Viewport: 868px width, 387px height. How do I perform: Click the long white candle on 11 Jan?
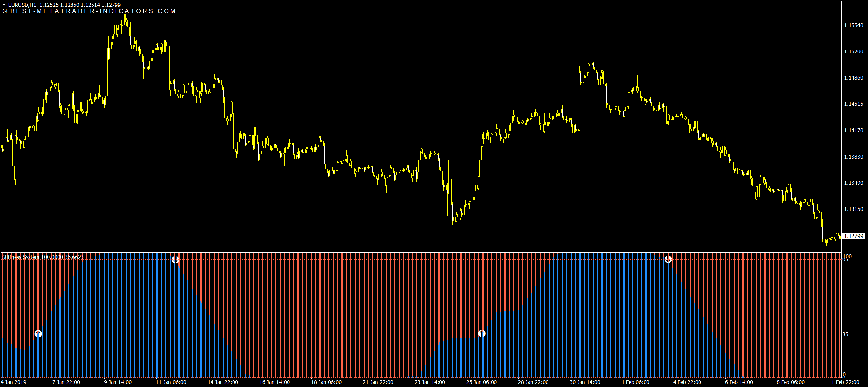point(169,67)
